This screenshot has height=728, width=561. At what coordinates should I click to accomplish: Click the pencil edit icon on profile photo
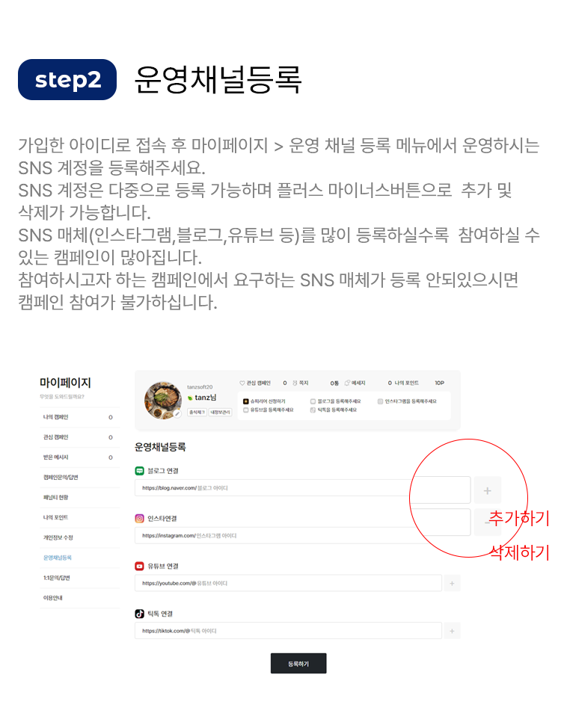[177, 413]
